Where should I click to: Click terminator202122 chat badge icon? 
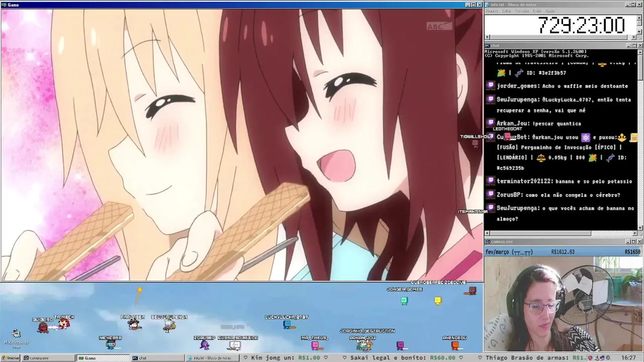pos(491,181)
